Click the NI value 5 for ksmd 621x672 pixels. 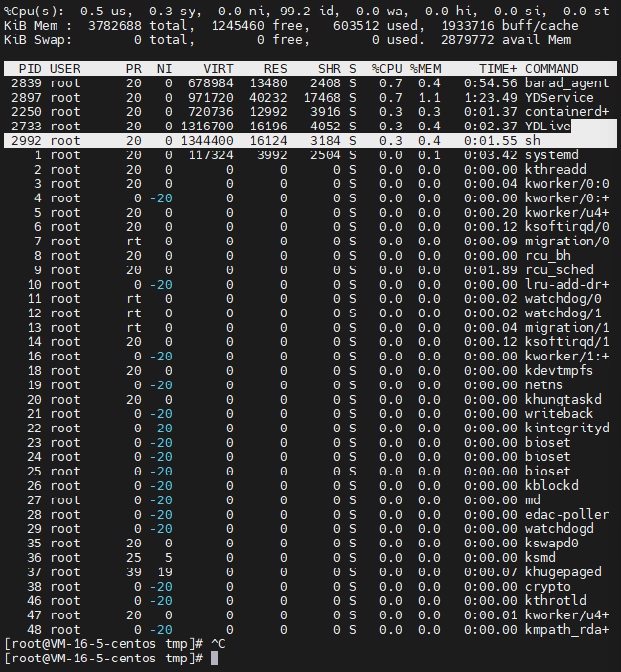click(x=169, y=557)
